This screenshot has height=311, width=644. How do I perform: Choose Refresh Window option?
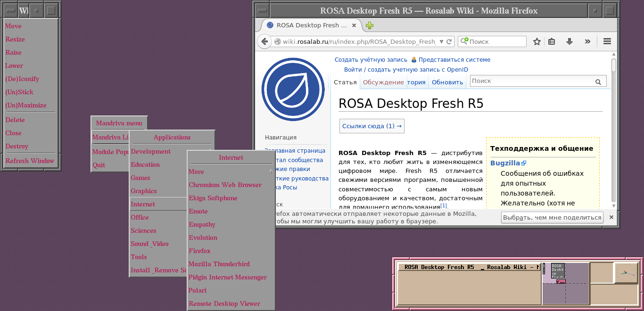[30, 161]
